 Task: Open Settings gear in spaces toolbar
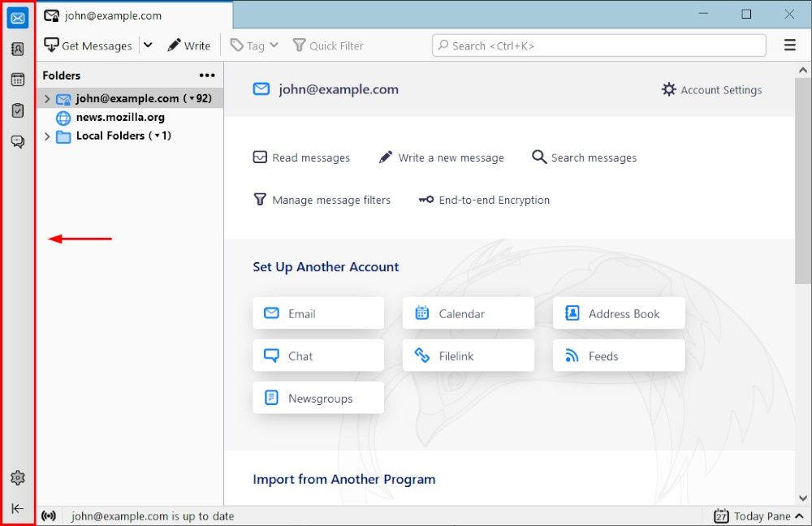pyautogui.click(x=18, y=477)
